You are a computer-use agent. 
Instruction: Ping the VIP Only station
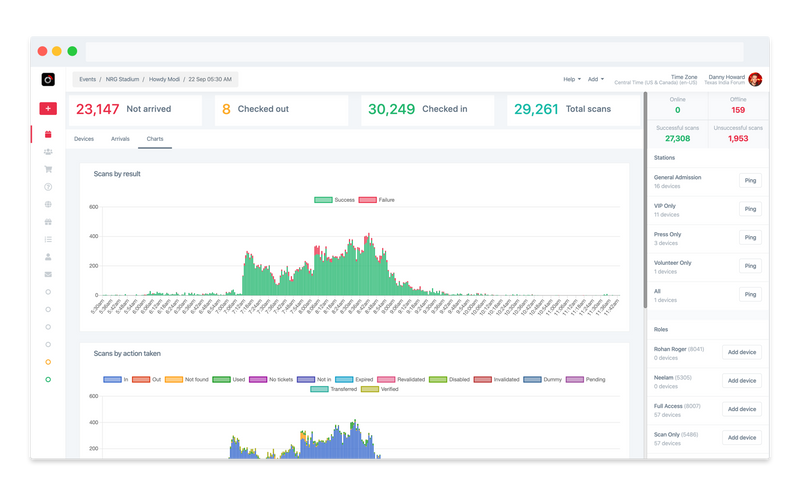tap(750, 209)
